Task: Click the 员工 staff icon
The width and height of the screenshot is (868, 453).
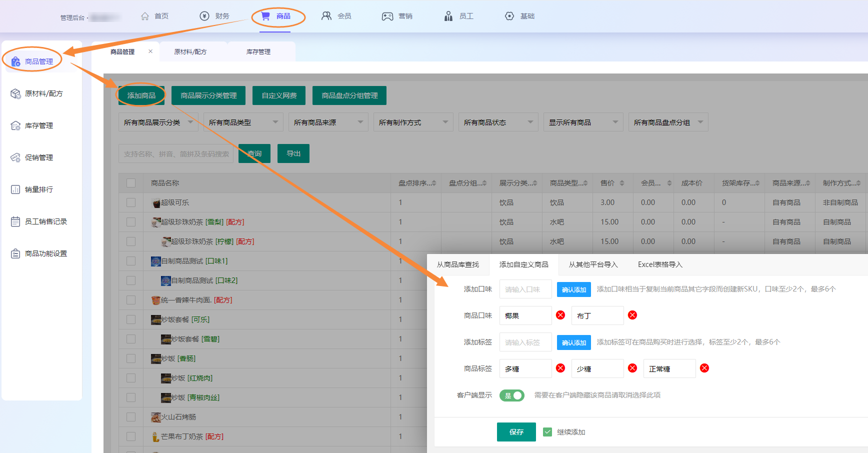Action: (448, 16)
